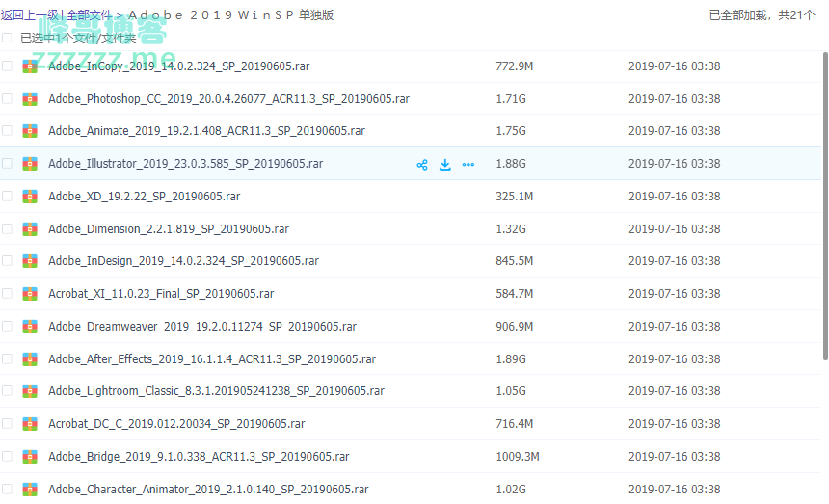Toggle the select-all checkbox in the header

click(x=8, y=39)
